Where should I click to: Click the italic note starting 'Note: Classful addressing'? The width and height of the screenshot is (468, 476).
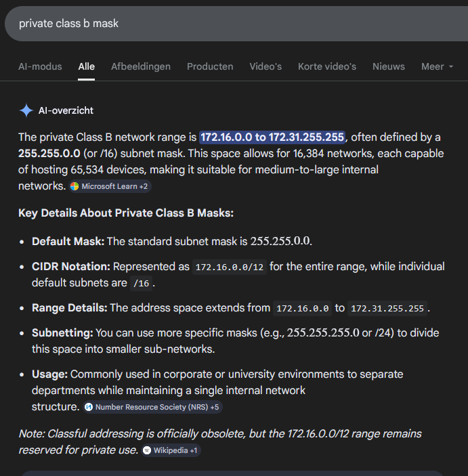point(220,441)
